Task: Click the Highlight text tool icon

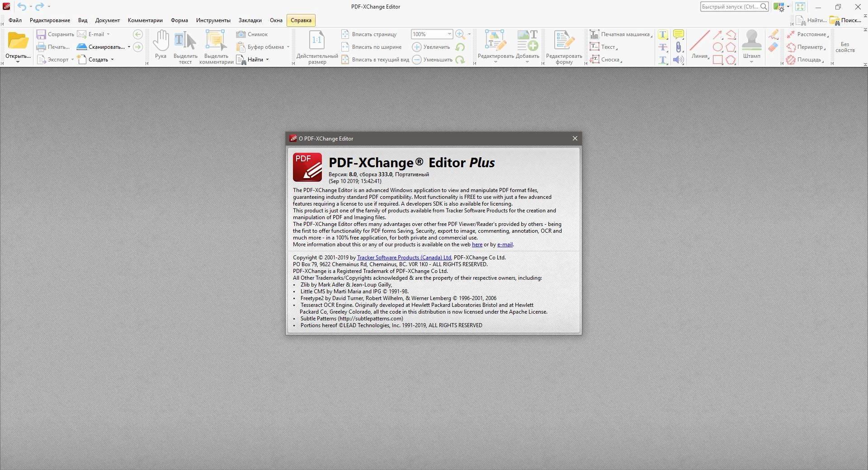Action: [663, 34]
